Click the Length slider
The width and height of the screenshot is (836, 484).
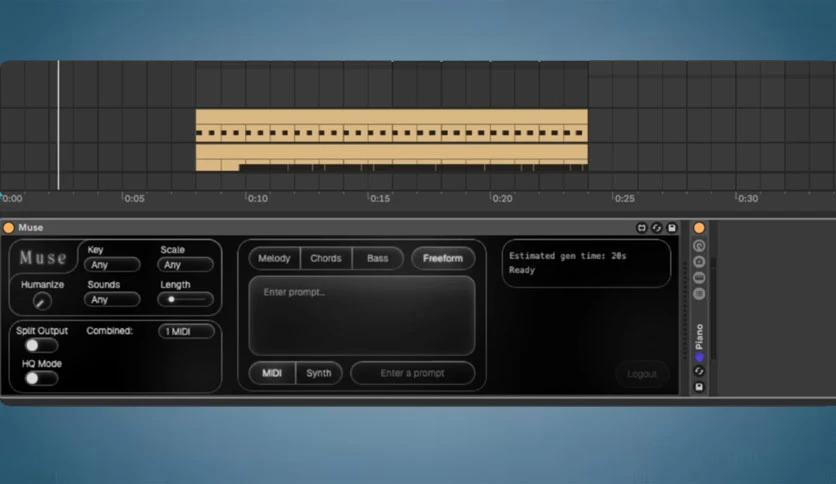pos(186,299)
